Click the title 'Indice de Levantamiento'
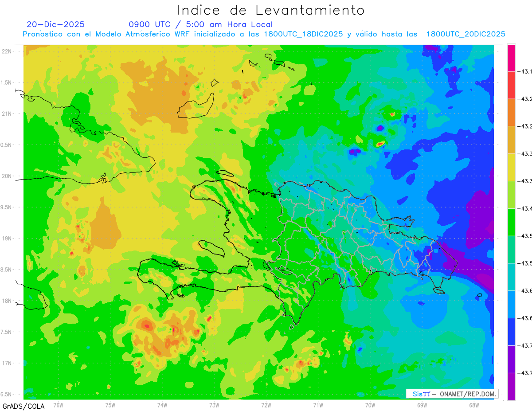 coord(271,10)
